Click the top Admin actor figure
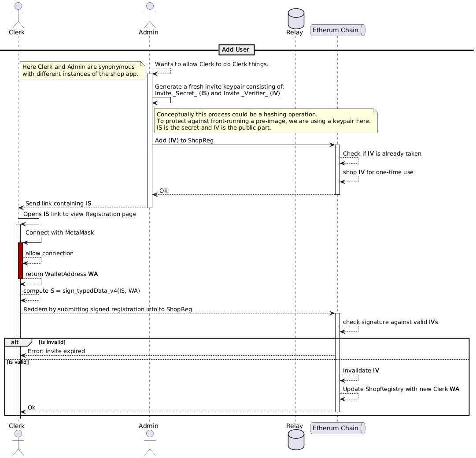Image resolution: width=476 pixels, height=458 pixels. pyautogui.click(x=150, y=15)
